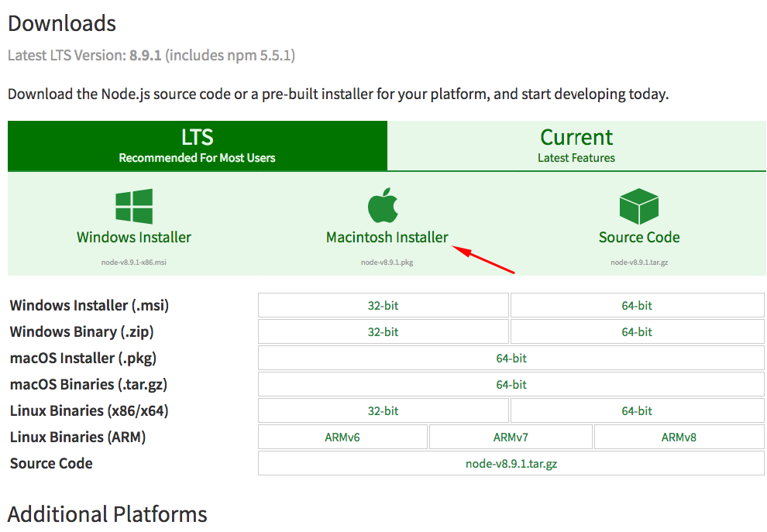Image resolution: width=767 pixels, height=532 pixels.
Task: Click the Source Code row label in table
Action: coord(51,463)
